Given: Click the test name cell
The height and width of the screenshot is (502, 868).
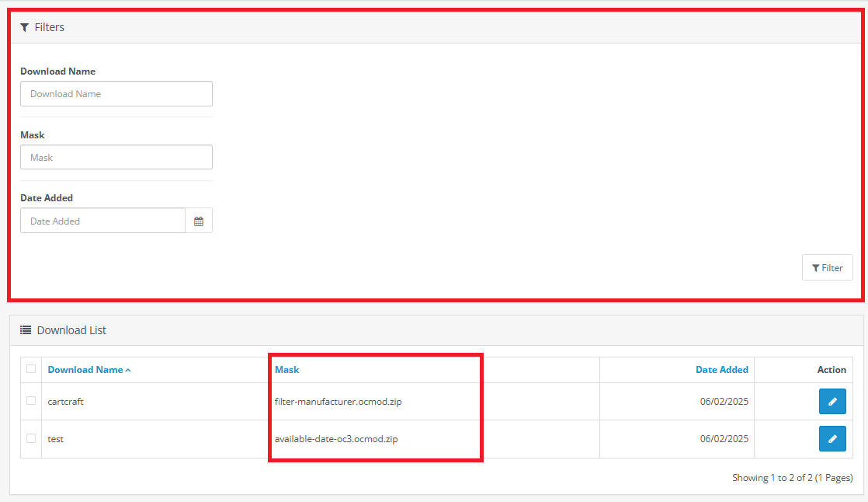Looking at the screenshot, I should 56,439.
